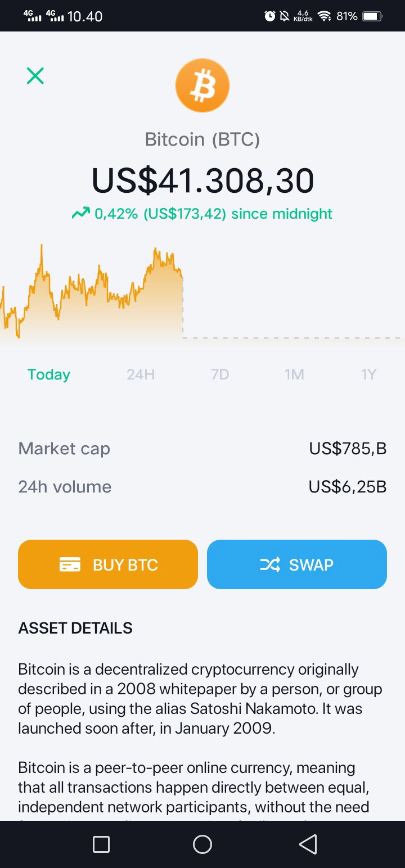Tap the orange Bitcoin logo icon
The width and height of the screenshot is (405, 868).
[x=202, y=86]
